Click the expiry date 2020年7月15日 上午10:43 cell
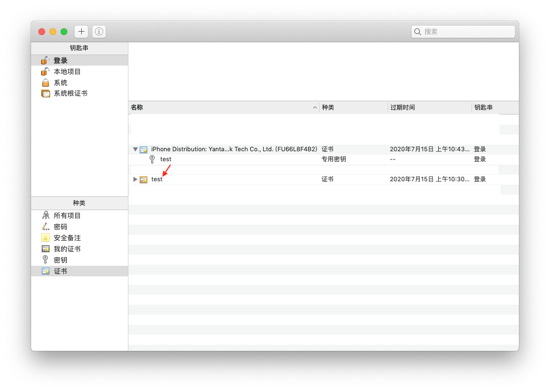 coord(429,149)
